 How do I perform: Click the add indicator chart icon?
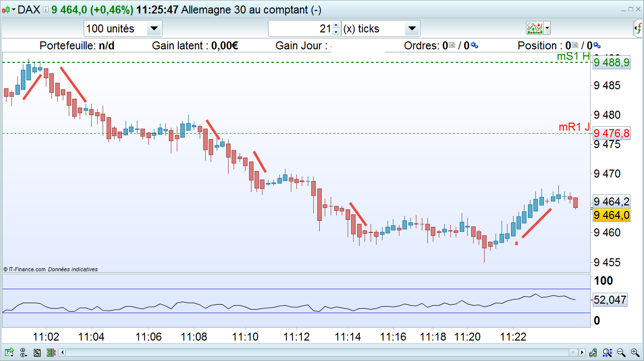(x=535, y=28)
